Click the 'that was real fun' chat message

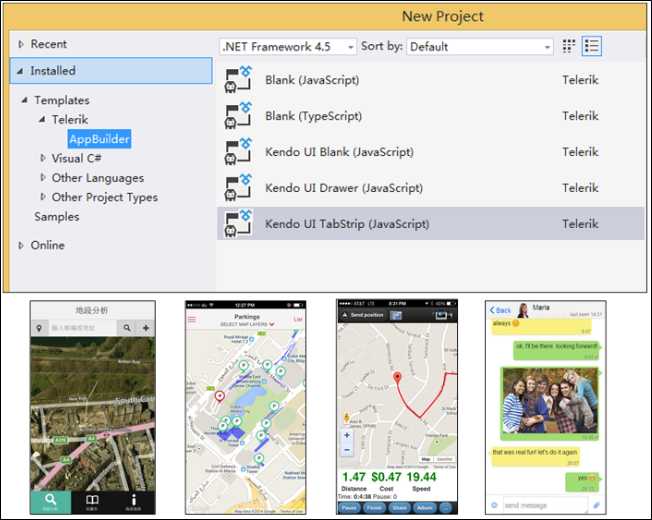[535, 456]
